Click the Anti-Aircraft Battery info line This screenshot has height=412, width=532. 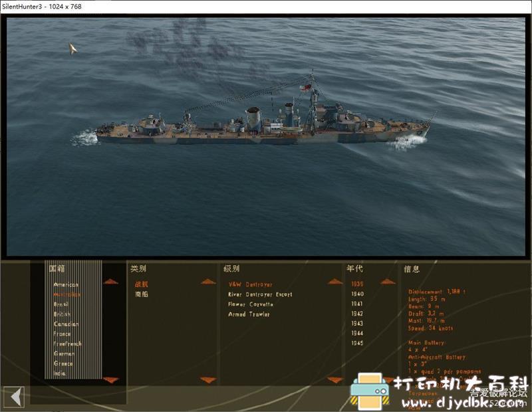(x=437, y=357)
